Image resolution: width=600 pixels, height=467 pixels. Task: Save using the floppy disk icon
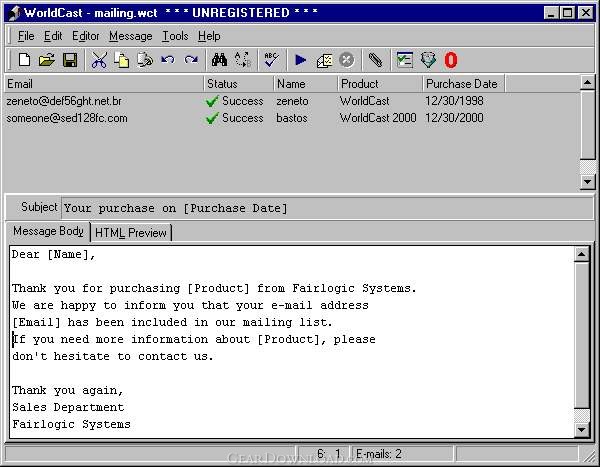[x=70, y=60]
